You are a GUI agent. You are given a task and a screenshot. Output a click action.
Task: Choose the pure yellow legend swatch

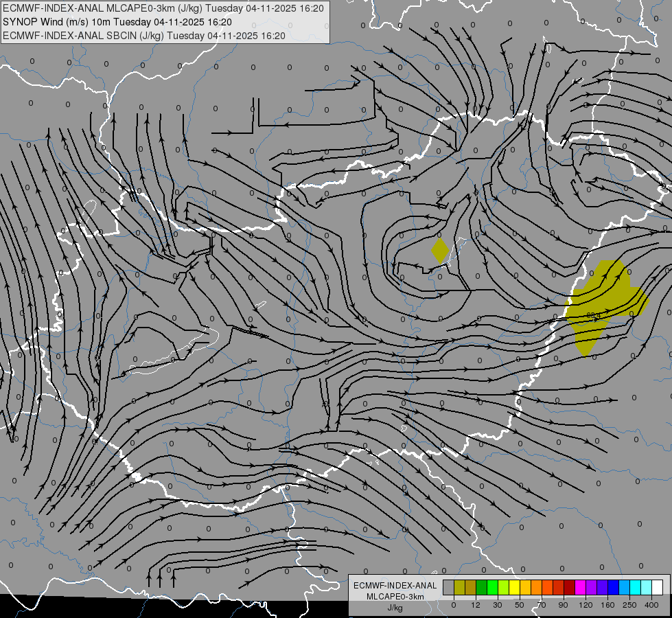[x=514, y=587]
